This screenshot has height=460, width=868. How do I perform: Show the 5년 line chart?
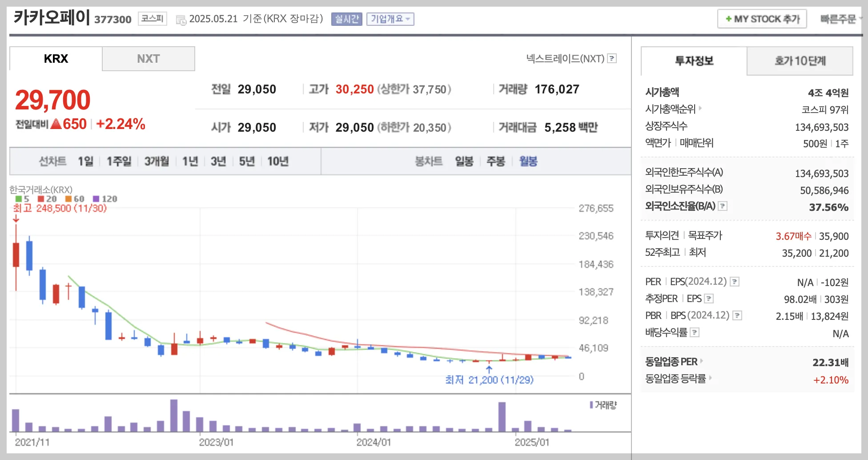tap(247, 161)
